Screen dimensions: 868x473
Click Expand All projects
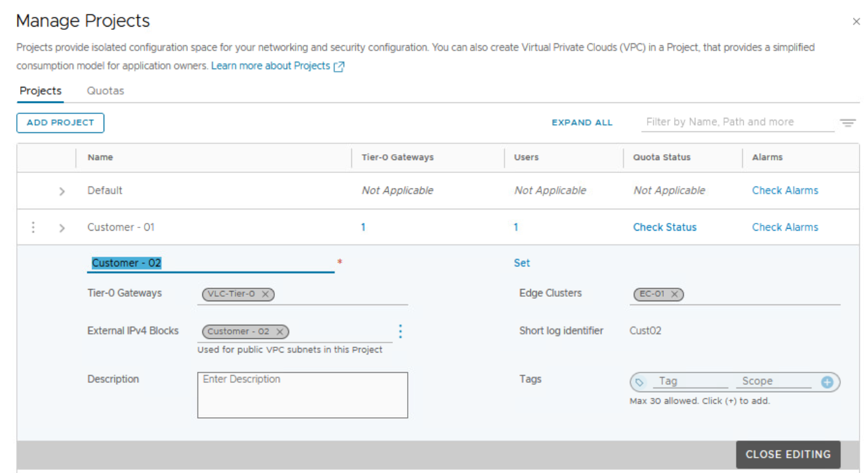pos(581,122)
